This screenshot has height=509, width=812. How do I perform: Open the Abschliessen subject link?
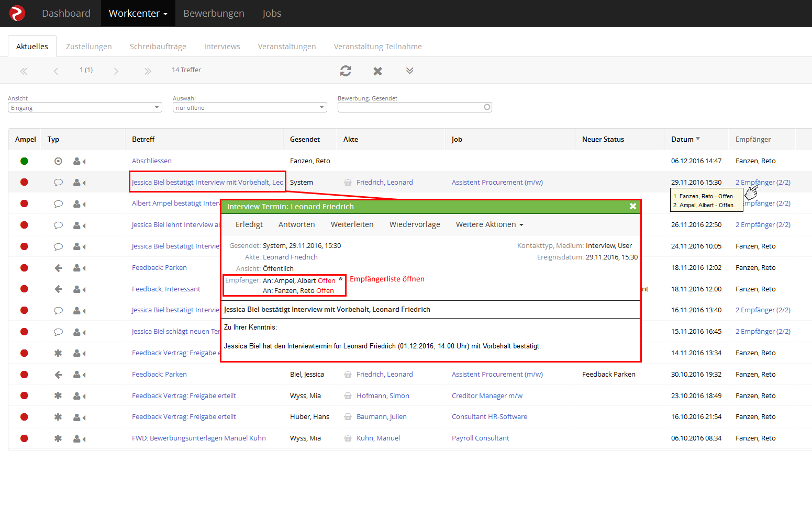152,161
